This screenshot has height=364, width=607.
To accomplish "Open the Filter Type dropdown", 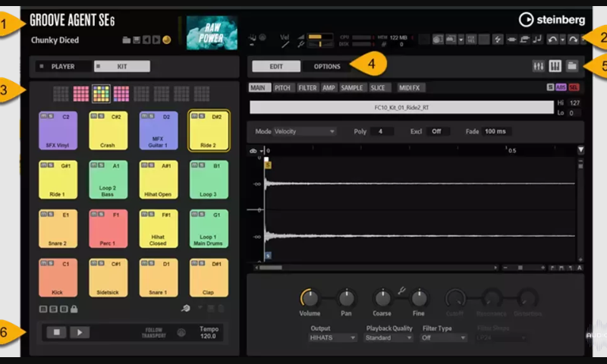I will (x=444, y=337).
